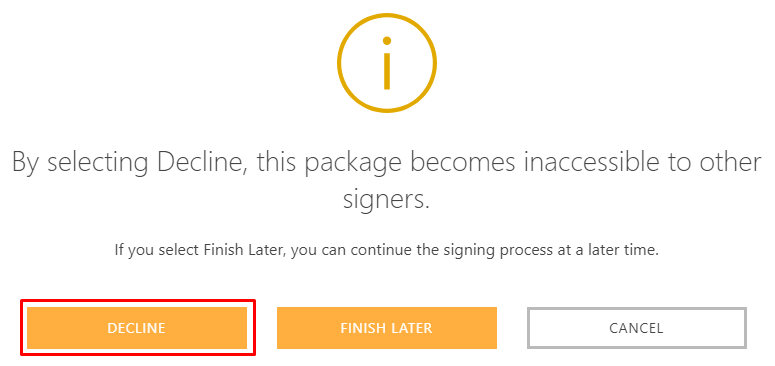This screenshot has width=775, height=366.
Task: Confirm decline using the red-outlined button
Action: (x=137, y=328)
